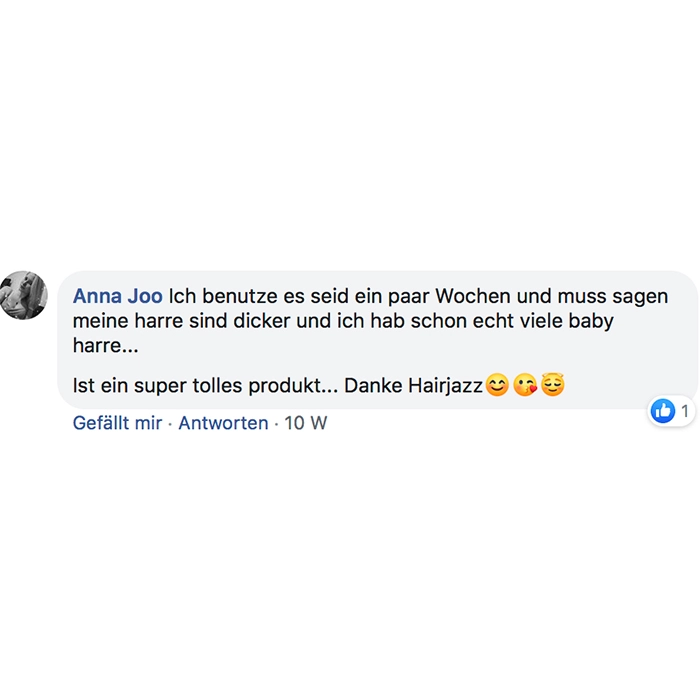Click the first smiling blush emoji
Image resolution: width=700 pixels, height=700 pixels.
tap(497, 385)
